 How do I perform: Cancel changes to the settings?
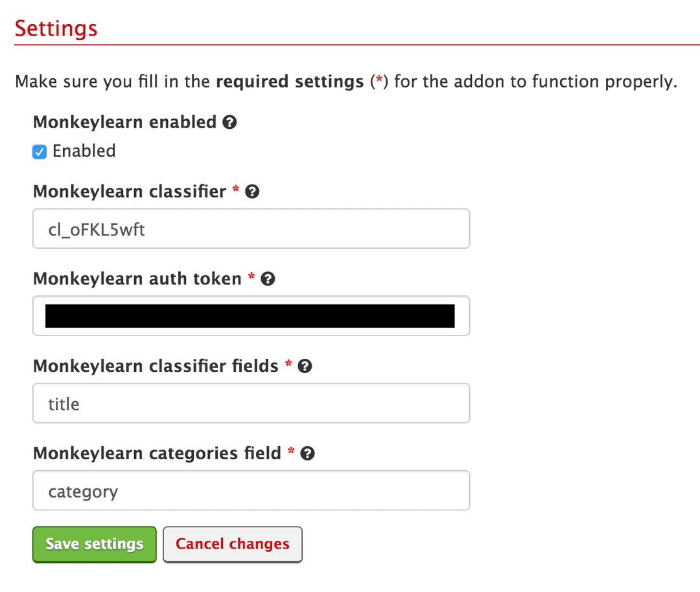point(233,544)
